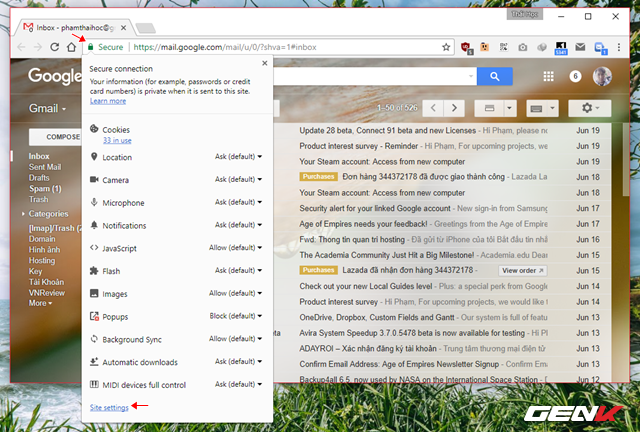640x432 pixels.
Task: Open a new blank tab
Action: coord(146,28)
